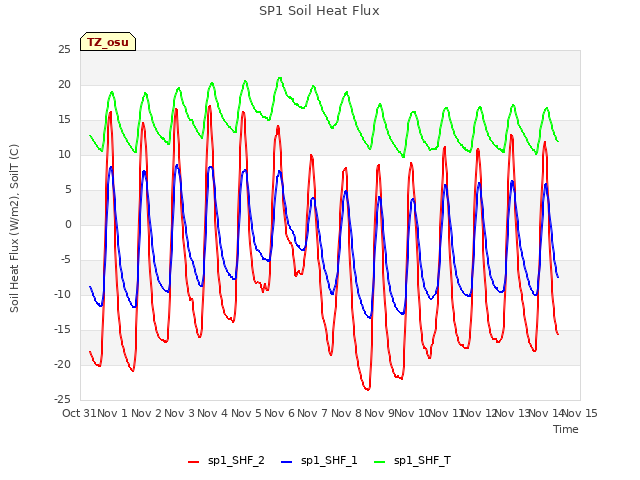The height and width of the screenshot is (480, 640).
Task: Click the 'Nov 2' x-axis tick label
Action: tap(146, 413)
